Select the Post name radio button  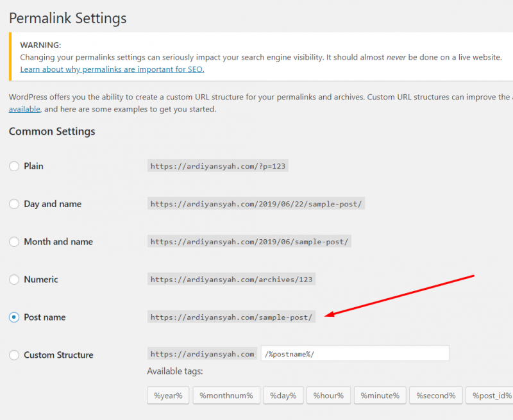pos(14,317)
